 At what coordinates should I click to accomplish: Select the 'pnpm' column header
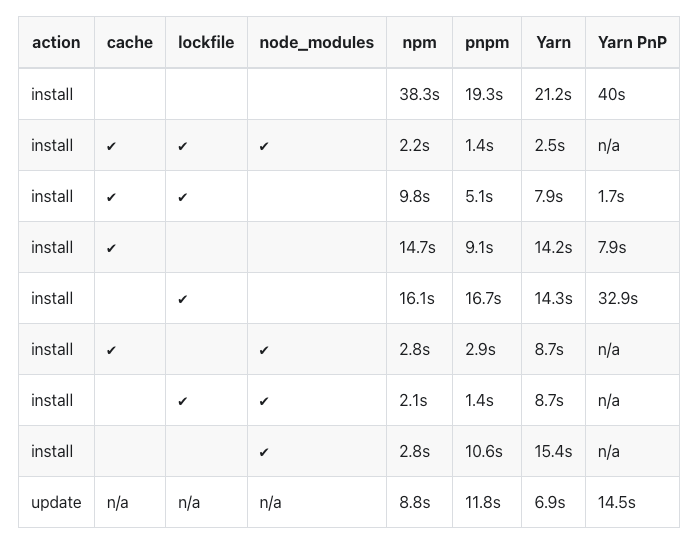click(487, 43)
